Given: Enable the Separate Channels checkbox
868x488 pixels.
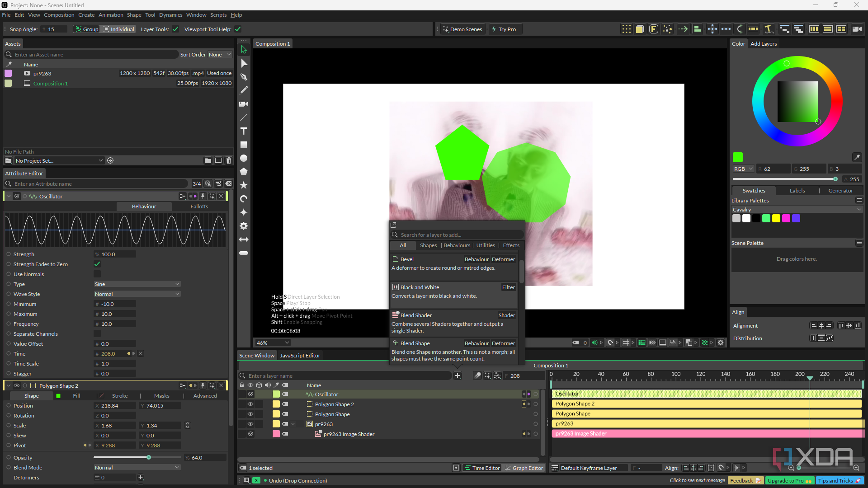Looking at the screenshot, I should click(x=97, y=333).
